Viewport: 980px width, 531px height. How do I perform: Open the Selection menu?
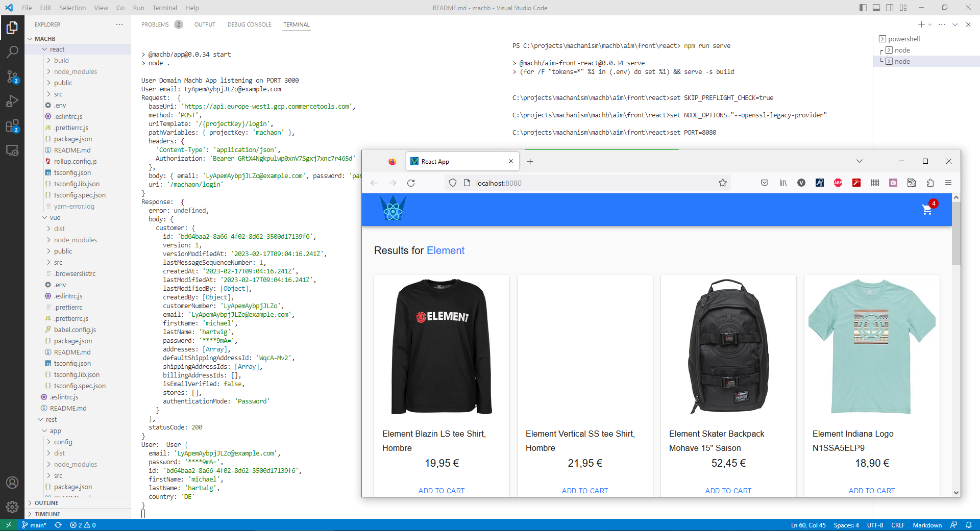pyautogui.click(x=72, y=8)
